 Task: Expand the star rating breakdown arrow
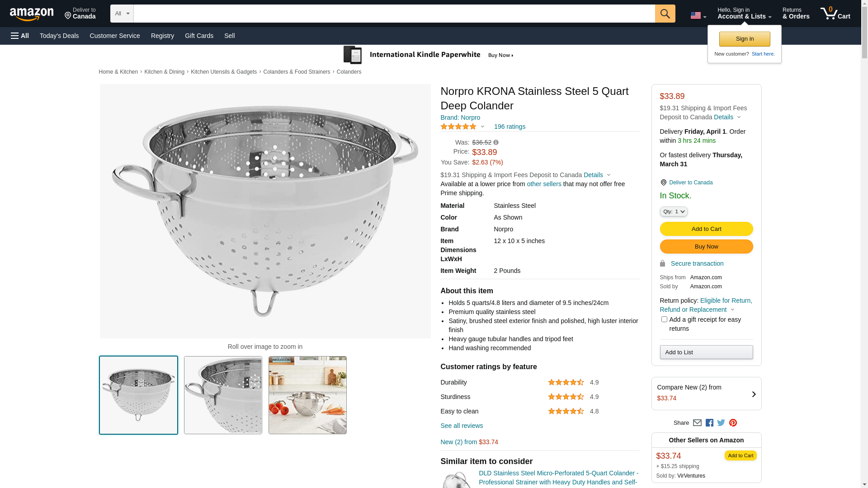(482, 127)
